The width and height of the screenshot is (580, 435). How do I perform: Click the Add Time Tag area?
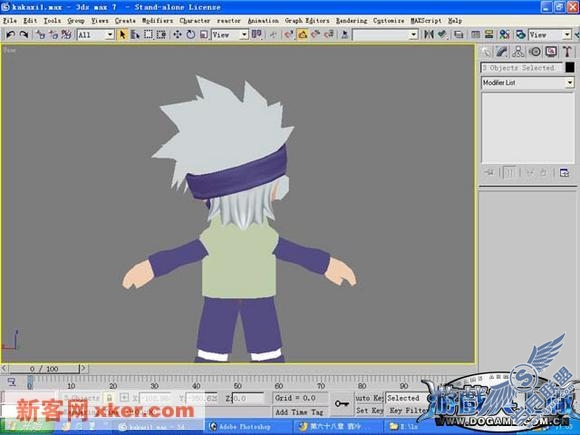click(300, 412)
